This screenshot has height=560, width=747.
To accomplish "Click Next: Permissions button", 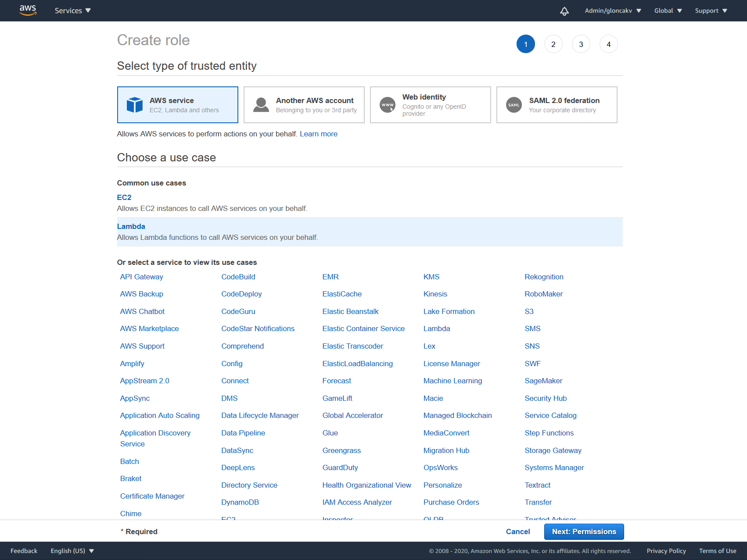I will click(x=584, y=531).
